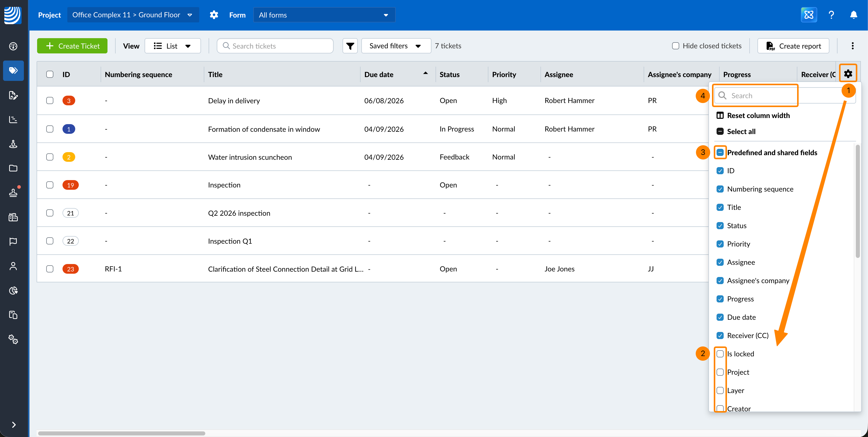Open ticket Clarification of Steel Connection Detail
The image size is (868, 437).
285,269
